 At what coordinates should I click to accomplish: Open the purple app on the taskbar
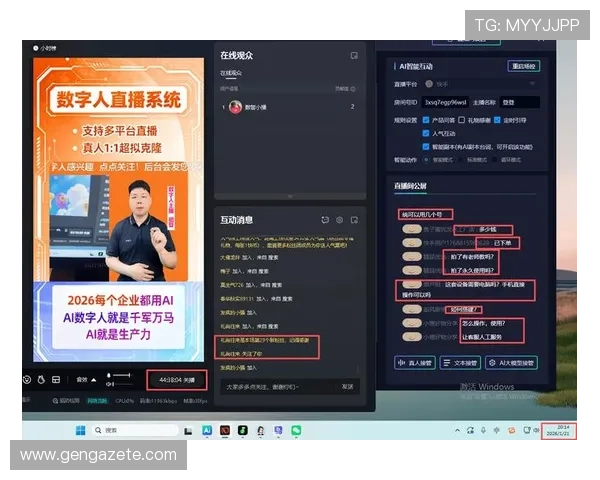tap(278, 430)
